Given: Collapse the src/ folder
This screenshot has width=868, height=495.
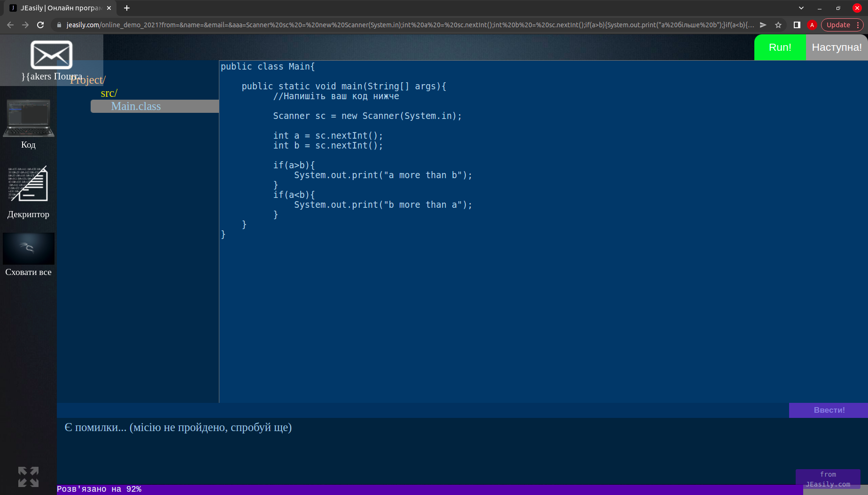Looking at the screenshot, I should (109, 93).
